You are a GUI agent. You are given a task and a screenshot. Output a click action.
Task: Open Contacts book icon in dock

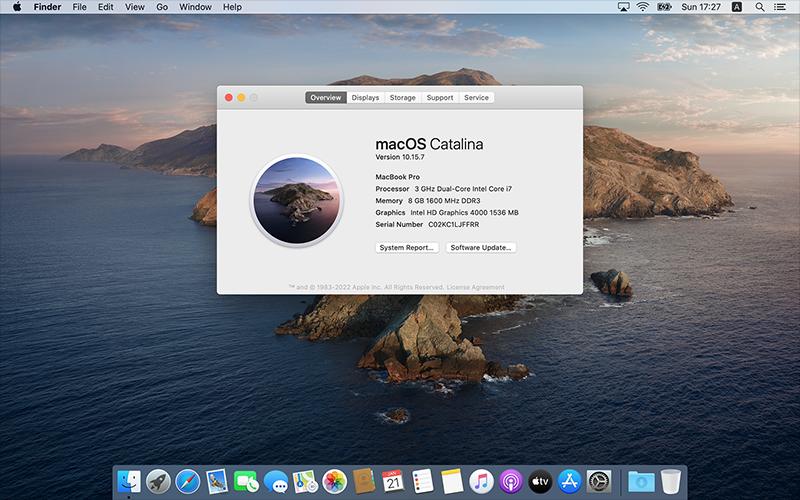[x=364, y=481]
